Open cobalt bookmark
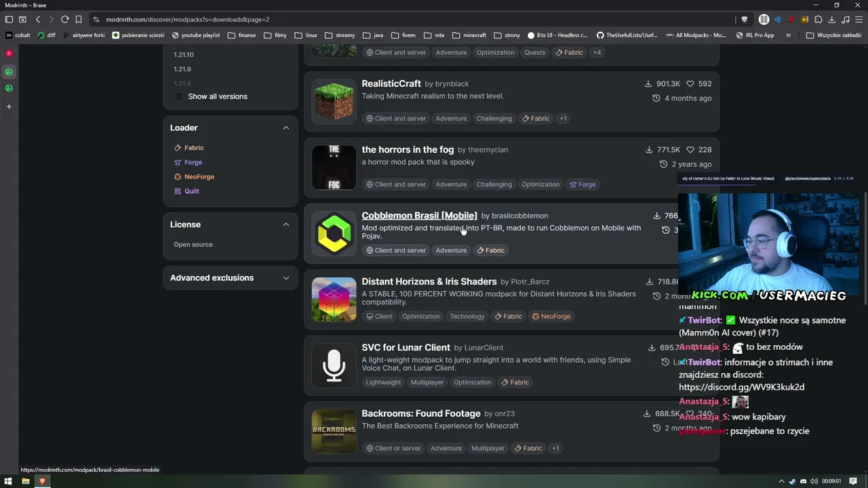Image resolution: width=868 pixels, height=488 pixels. pyautogui.click(x=18, y=35)
